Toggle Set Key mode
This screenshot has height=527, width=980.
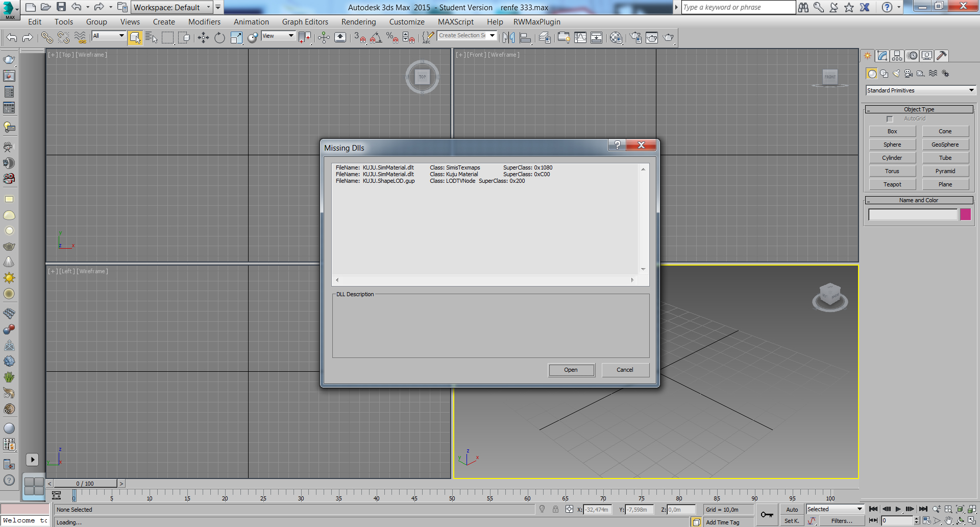tap(792, 521)
